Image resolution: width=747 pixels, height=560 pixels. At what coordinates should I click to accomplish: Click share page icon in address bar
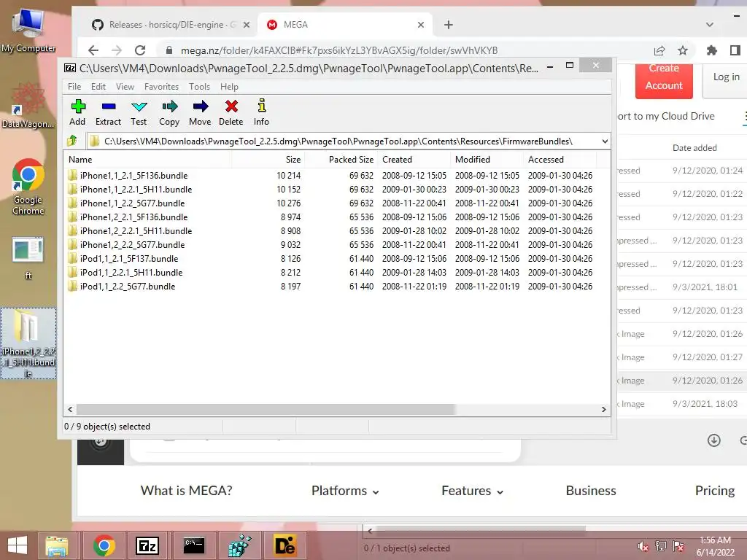pyautogui.click(x=659, y=50)
